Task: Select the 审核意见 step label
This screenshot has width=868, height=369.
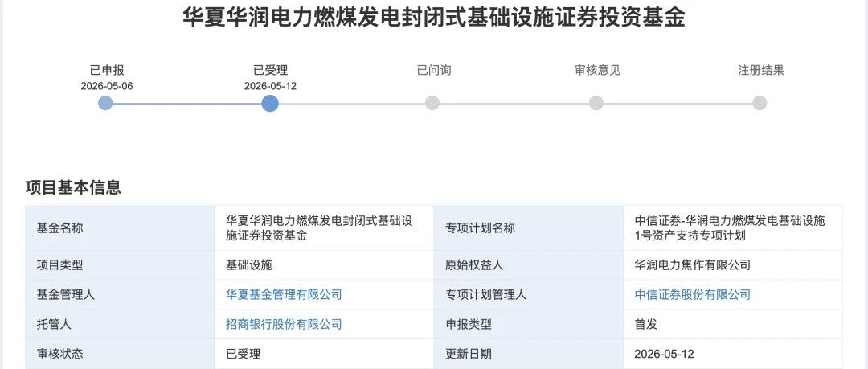Action: point(597,71)
